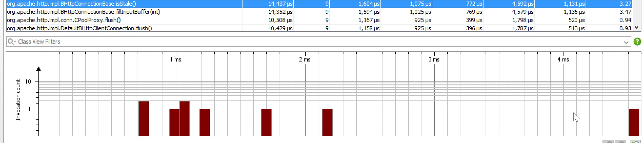The height and width of the screenshot is (143, 644).
Task: Click the 1 ms time axis label
Action: 176,59
